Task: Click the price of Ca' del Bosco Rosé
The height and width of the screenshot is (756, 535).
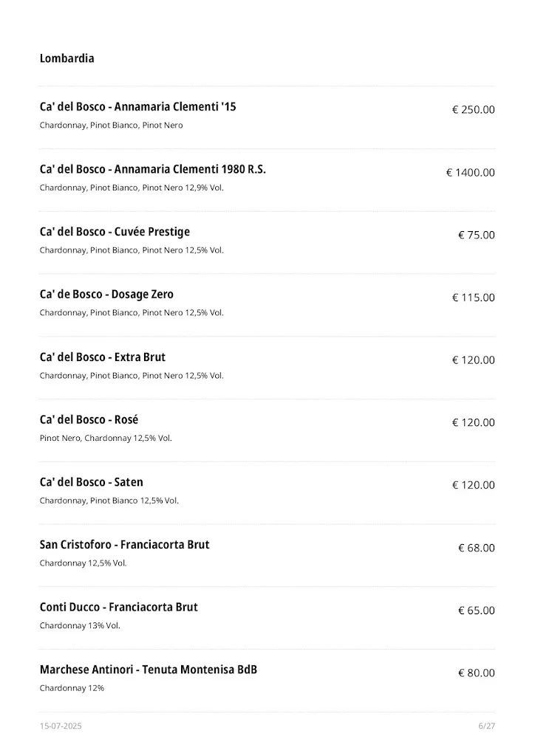Action: (473, 423)
